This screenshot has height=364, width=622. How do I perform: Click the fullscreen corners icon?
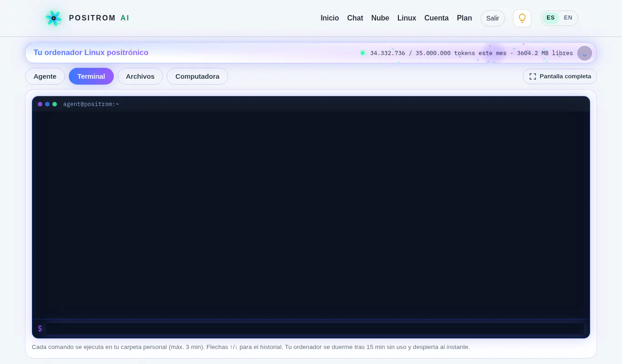click(533, 76)
